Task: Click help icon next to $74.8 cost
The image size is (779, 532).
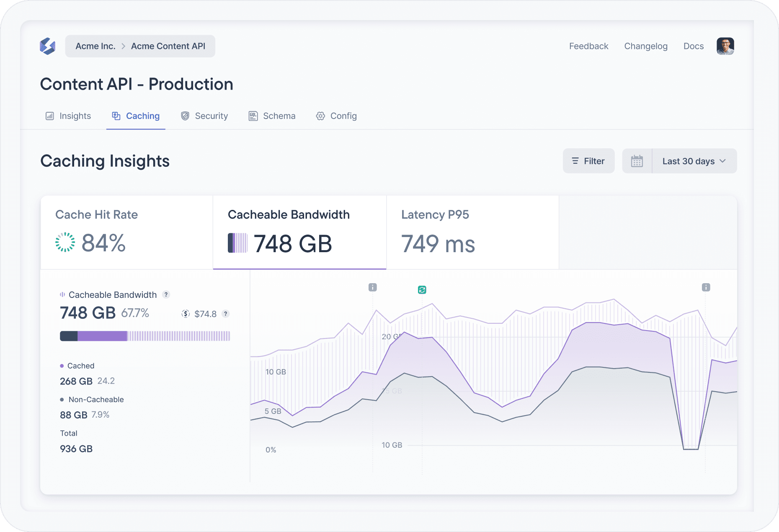Action: (x=226, y=314)
